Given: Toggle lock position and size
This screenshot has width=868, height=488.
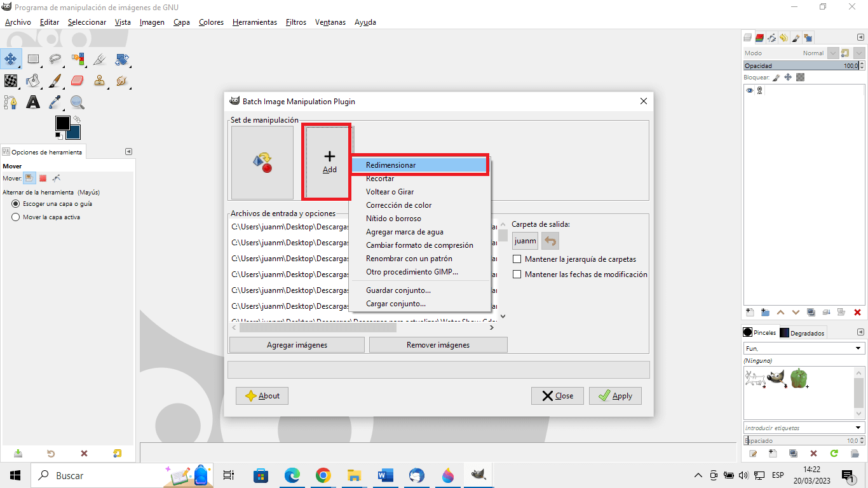Looking at the screenshot, I should pyautogui.click(x=788, y=78).
